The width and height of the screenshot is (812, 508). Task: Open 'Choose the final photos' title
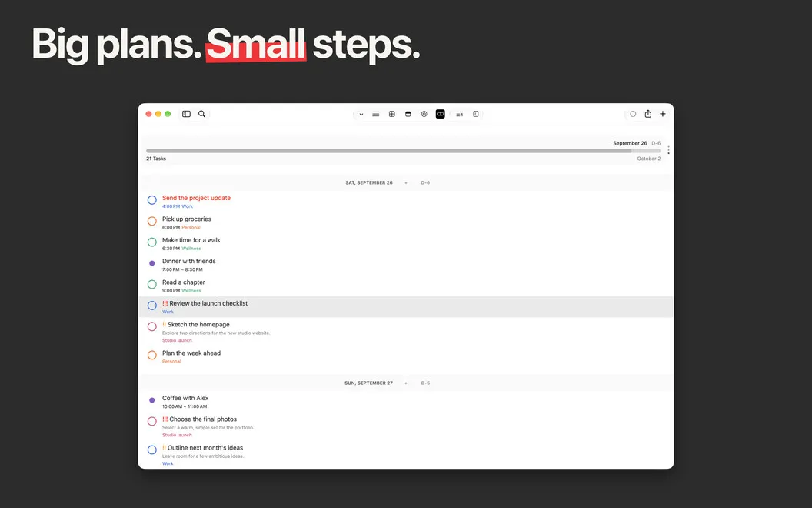tap(203, 419)
